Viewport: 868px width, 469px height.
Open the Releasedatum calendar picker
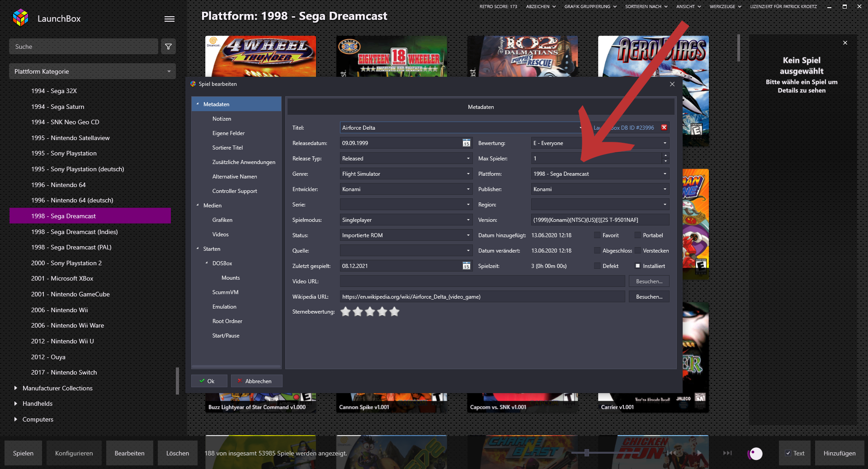point(467,143)
